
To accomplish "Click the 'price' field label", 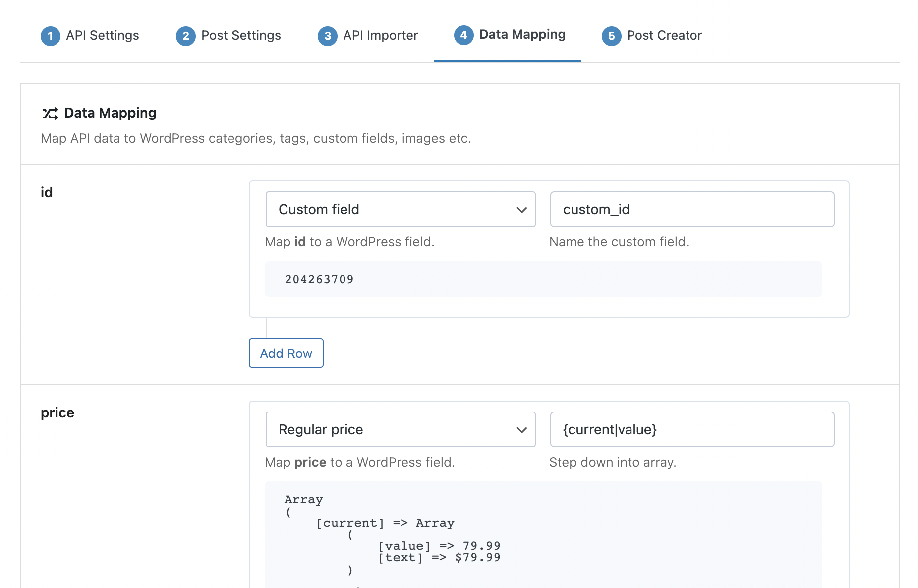I will pos(57,412).
